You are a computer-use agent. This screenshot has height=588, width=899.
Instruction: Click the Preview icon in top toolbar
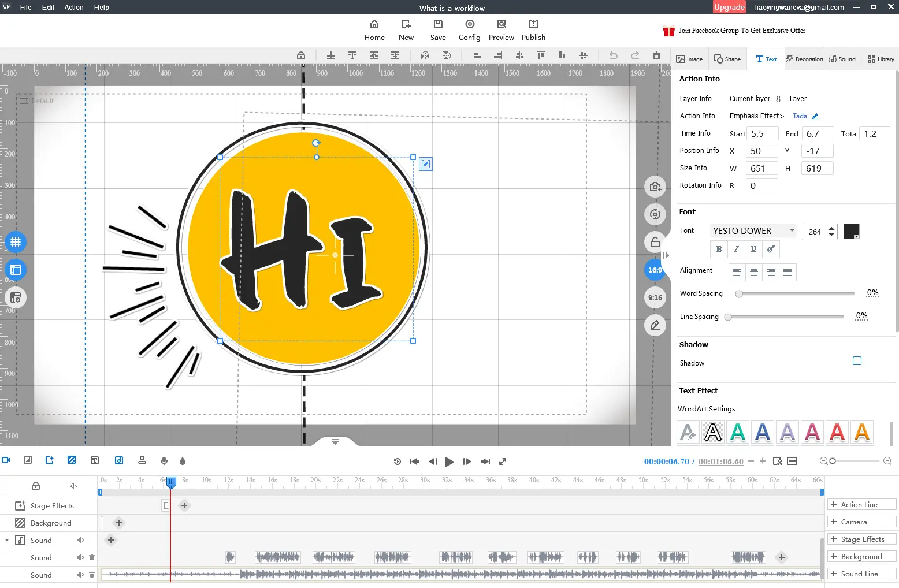[x=501, y=24]
